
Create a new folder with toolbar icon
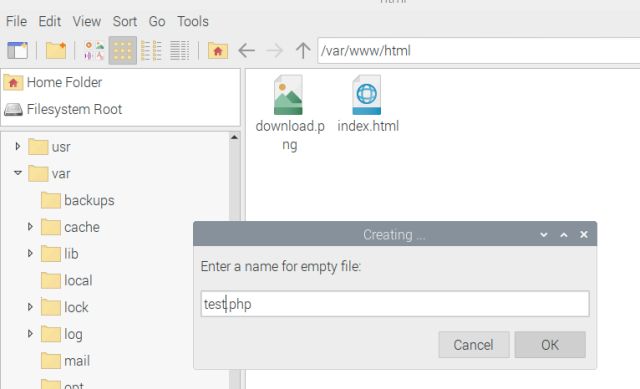coord(56,51)
